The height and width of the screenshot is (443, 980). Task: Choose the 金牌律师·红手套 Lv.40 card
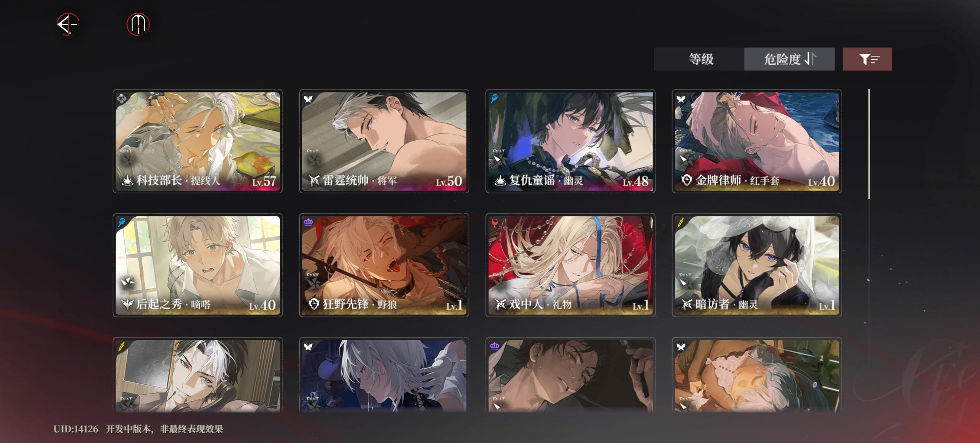pos(757,141)
